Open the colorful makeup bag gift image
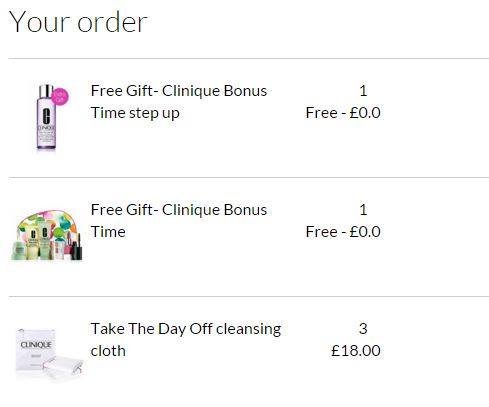 48,235
